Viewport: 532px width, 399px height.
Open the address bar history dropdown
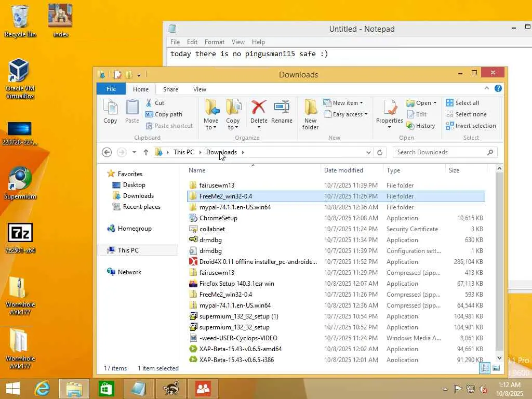coord(368,152)
